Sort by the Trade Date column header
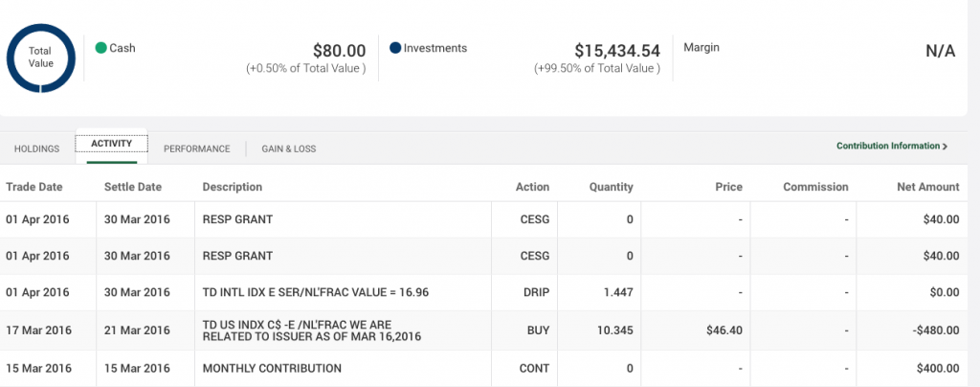This screenshot has width=980, height=387. 34,186
